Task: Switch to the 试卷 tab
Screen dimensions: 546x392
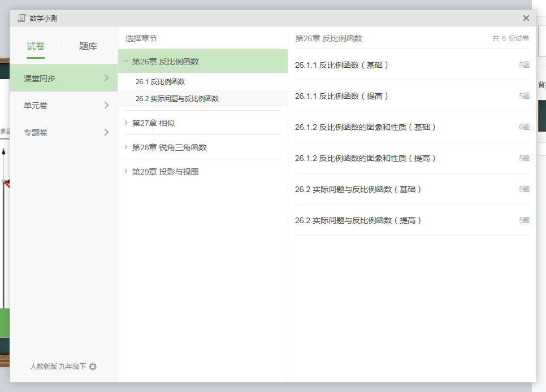Action: coord(36,46)
